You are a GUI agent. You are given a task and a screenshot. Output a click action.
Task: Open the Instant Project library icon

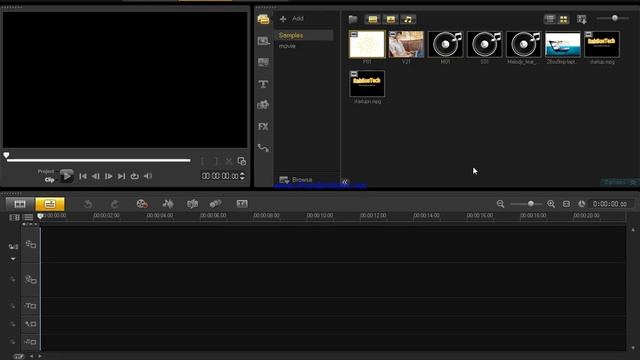tap(263, 41)
